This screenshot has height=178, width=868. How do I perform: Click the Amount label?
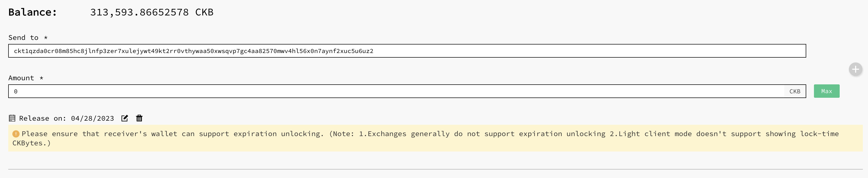click(21, 78)
